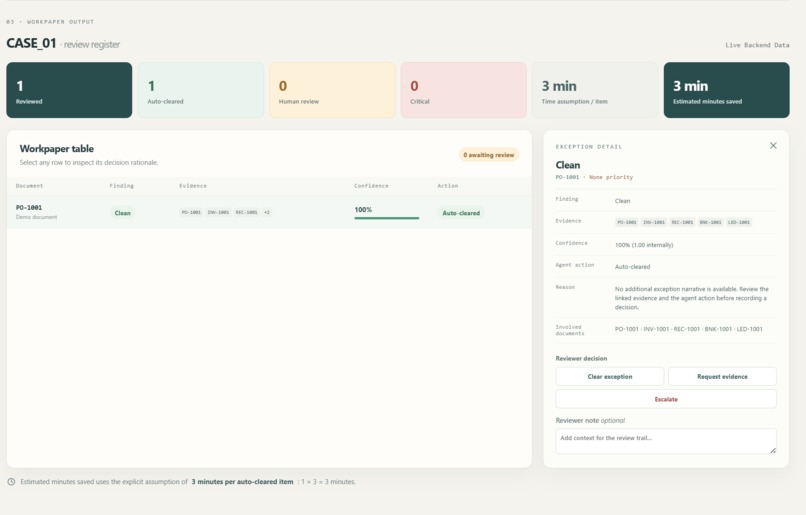
Task: Click the Involved documents list value
Action: tap(689, 329)
